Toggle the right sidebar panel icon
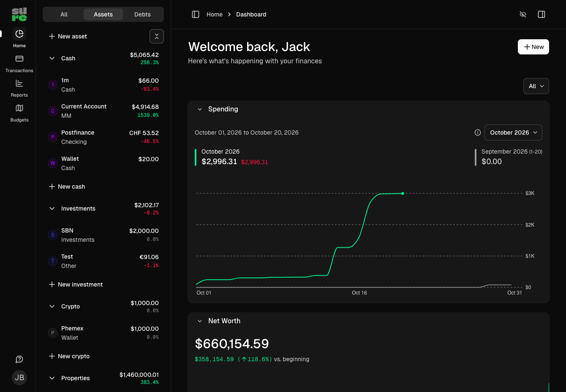Image resolution: width=566 pixels, height=392 pixels. pos(542,14)
